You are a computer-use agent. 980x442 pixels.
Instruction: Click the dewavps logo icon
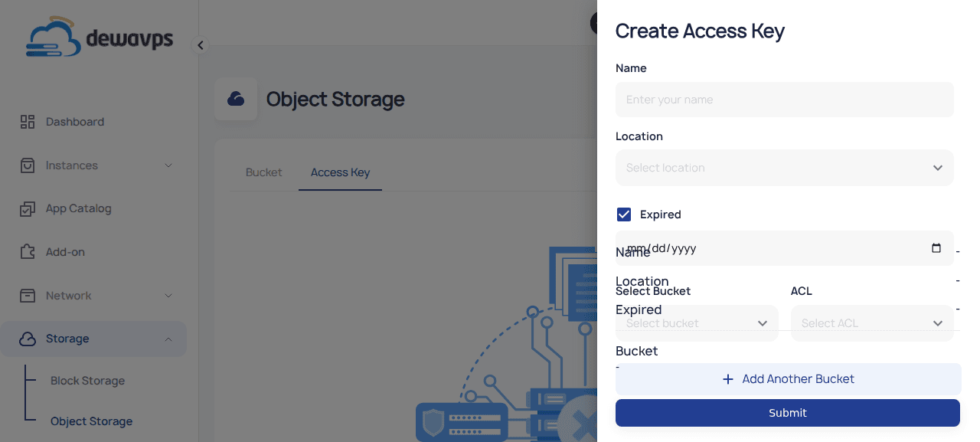coord(52,35)
